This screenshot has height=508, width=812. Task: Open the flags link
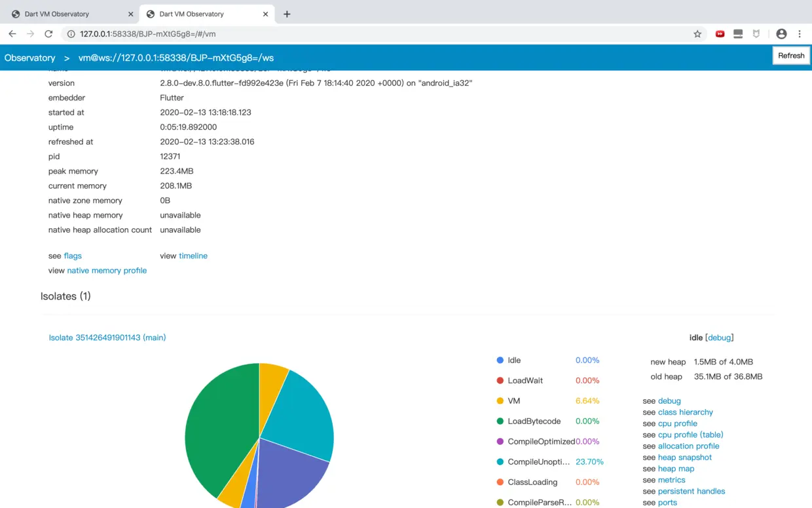(x=73, y=256)
